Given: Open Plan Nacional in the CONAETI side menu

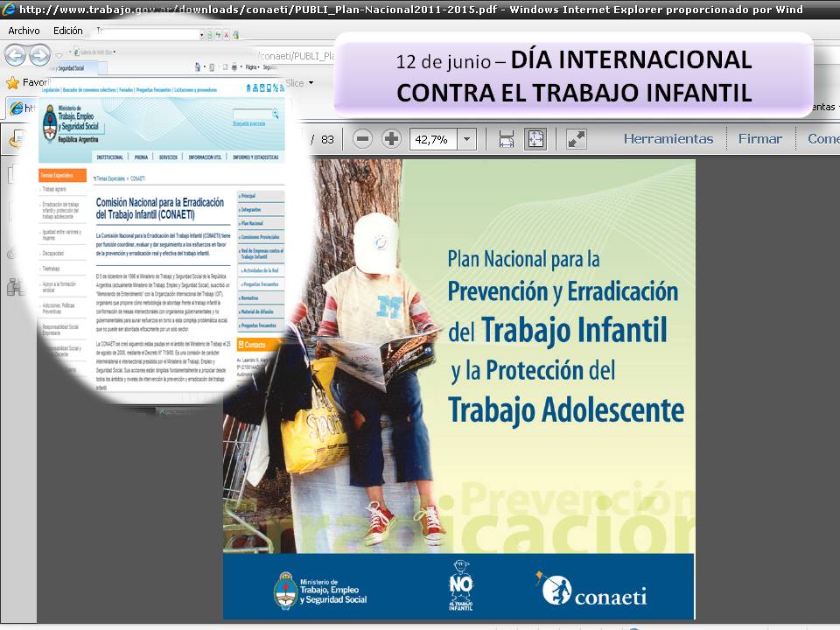Looking at the screenshot, I should coord(261,223).
